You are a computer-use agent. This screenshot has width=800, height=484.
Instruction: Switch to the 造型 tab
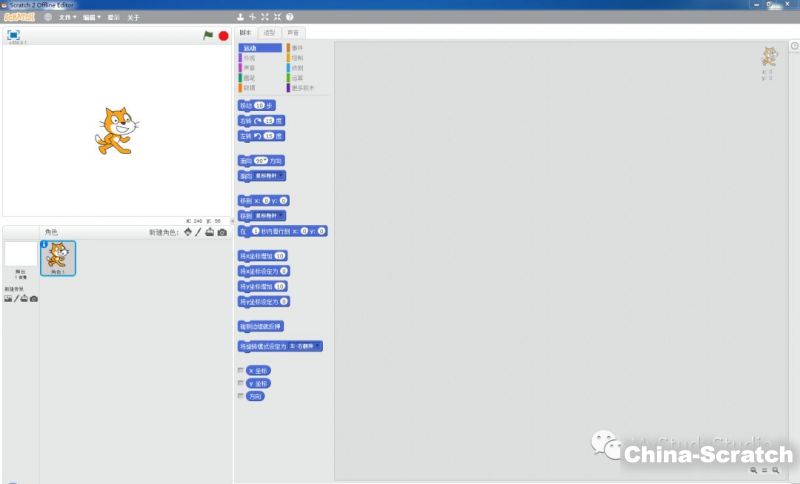tap(268, 33)
